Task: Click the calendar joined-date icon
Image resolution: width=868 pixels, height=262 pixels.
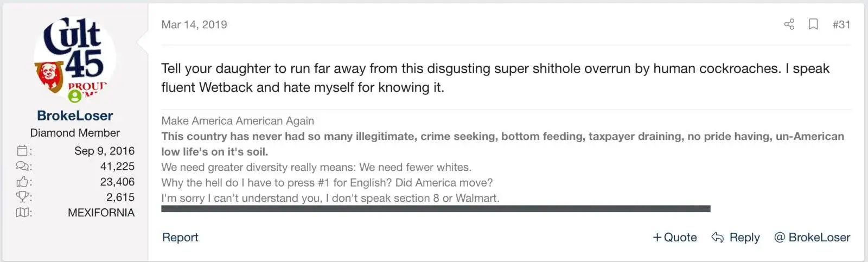Action: tap(22, 151)
